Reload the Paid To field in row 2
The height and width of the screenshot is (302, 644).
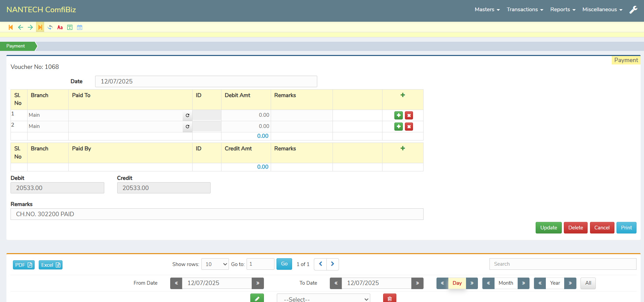click(x=187, y=127)
